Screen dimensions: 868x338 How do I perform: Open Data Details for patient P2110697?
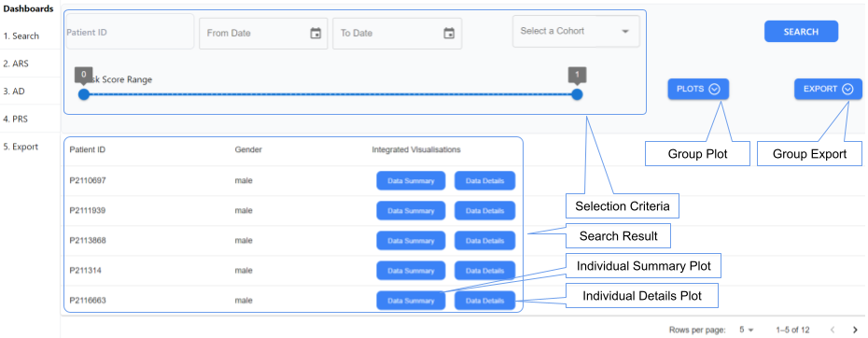[x=485, y=180]
